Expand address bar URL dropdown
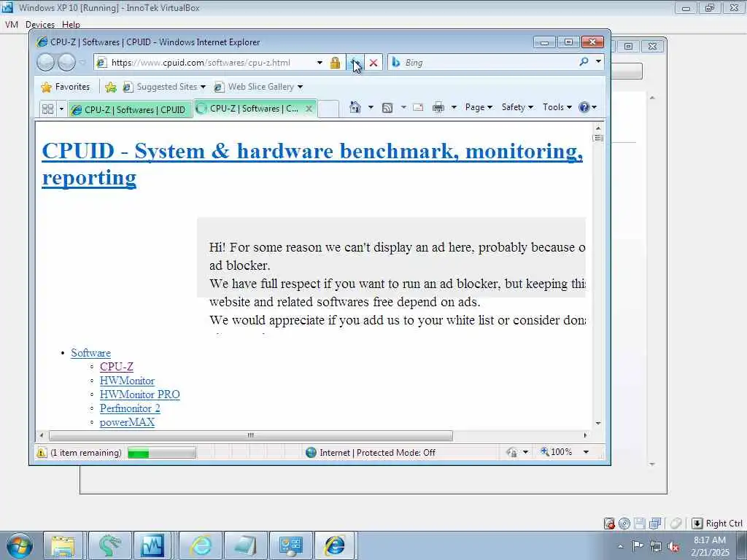The width and height of the screenshot is (747, 560). (x=320, y=63)
